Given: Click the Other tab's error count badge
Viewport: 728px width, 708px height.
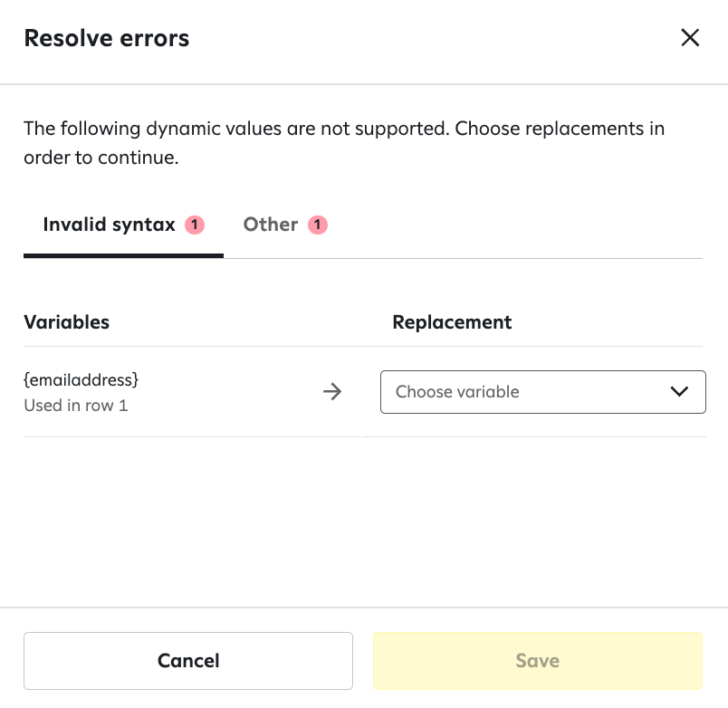Looking at the screenshot, I should click(x=317, y=225).
